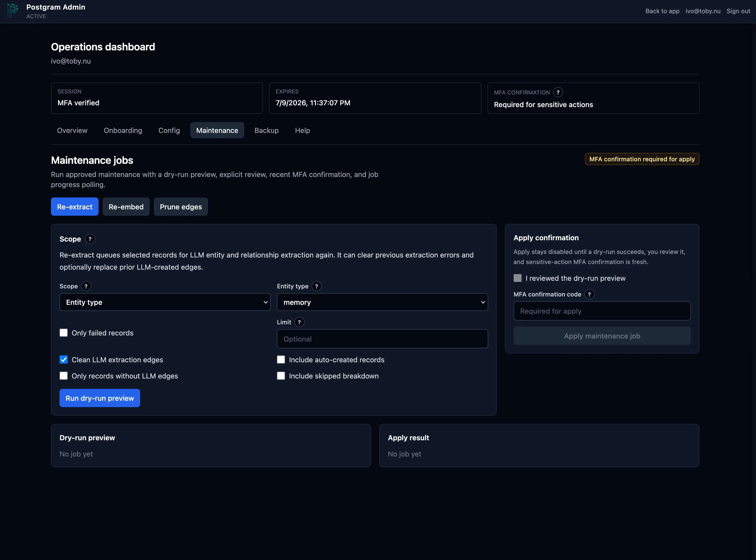The image size is (756, 560).
Task: Click Required for sensitive actions text
Action: coord(543,105)
